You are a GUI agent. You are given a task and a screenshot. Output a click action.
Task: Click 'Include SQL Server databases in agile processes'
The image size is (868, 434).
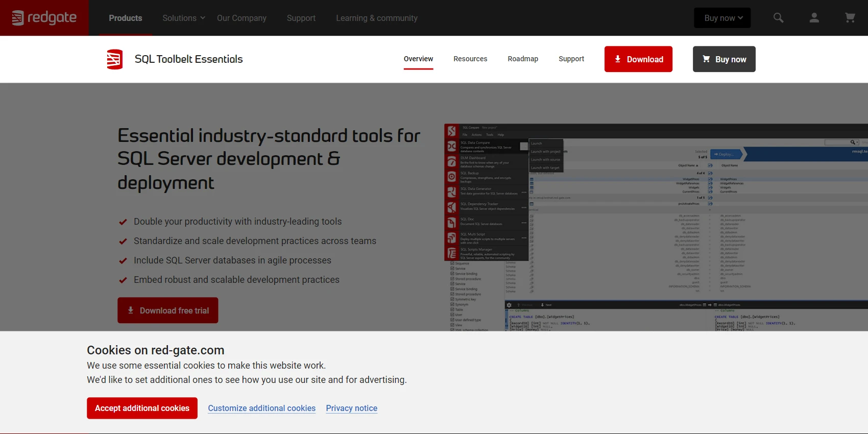232,260
